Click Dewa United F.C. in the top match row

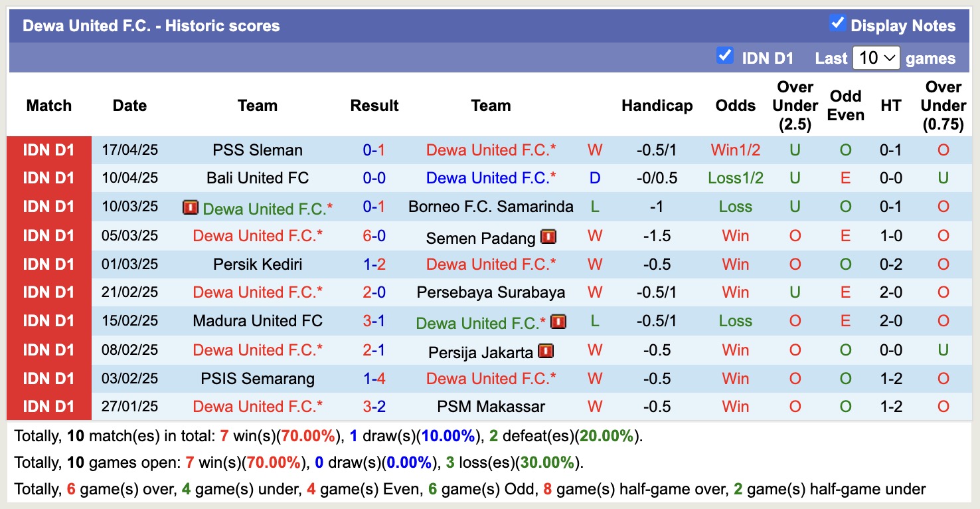click(491, 150)
